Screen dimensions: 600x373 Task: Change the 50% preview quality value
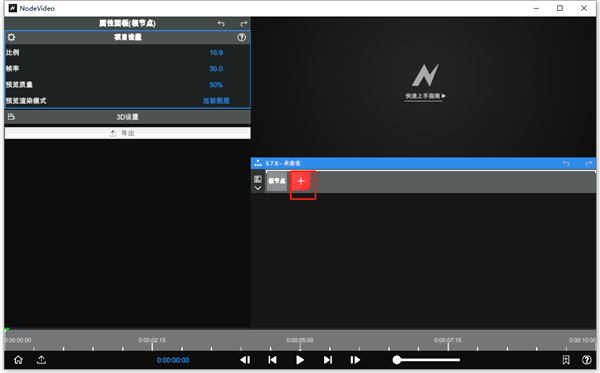tap(216, 85)
